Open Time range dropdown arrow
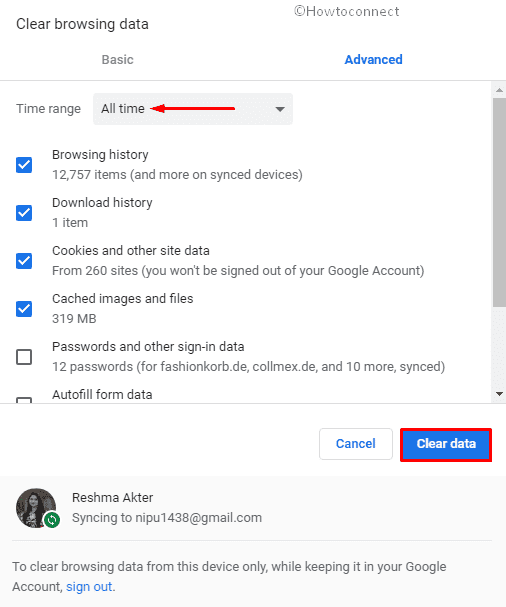This screenshot has height=607, width=506. click(280, 109)
